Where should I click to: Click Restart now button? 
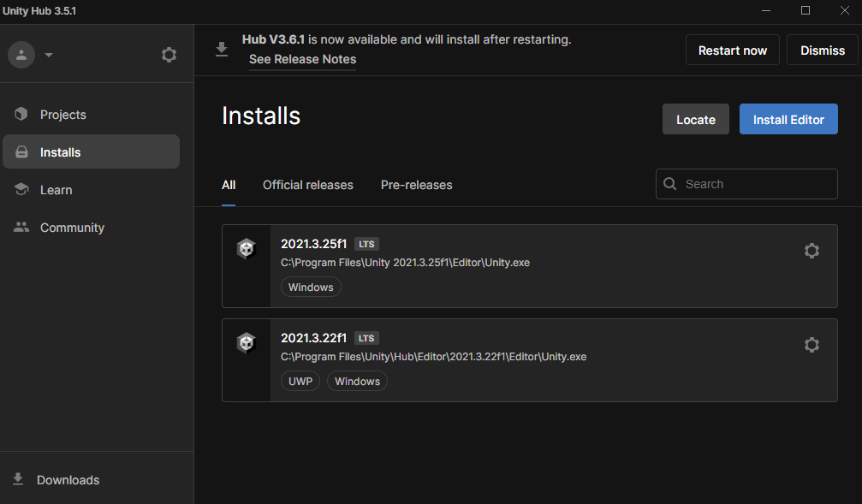pyautogui.click(x=732, y=50)
